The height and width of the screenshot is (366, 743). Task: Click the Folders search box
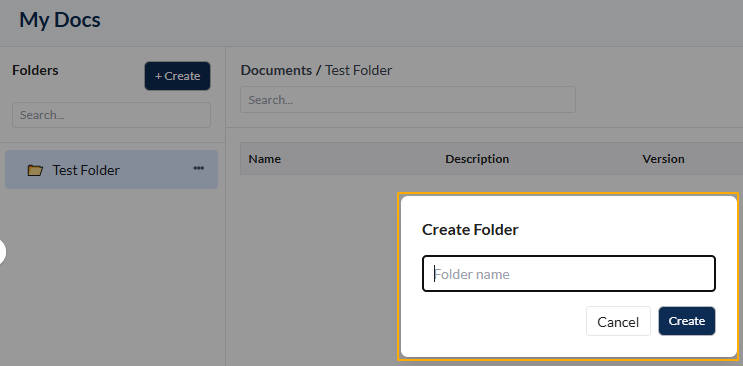(111, 115)
